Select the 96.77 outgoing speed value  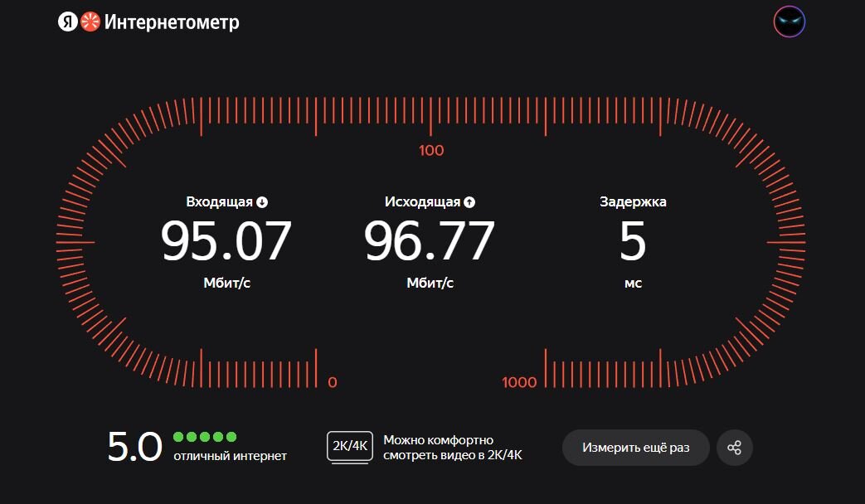[x=430, y=240]
